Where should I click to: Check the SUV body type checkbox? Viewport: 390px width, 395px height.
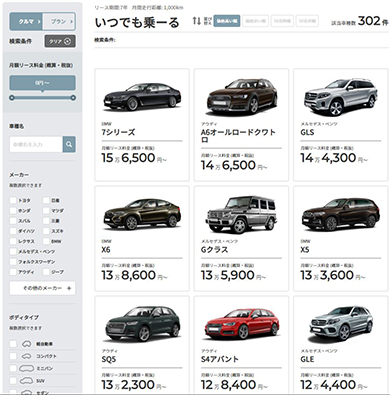tap(13, 381)
